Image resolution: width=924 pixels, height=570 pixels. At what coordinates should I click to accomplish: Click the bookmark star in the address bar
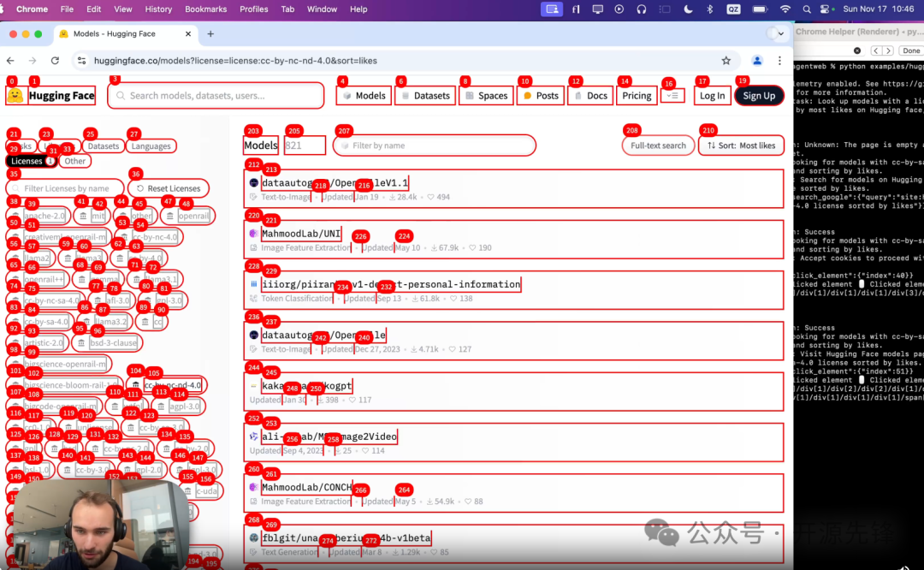(726, 62)
